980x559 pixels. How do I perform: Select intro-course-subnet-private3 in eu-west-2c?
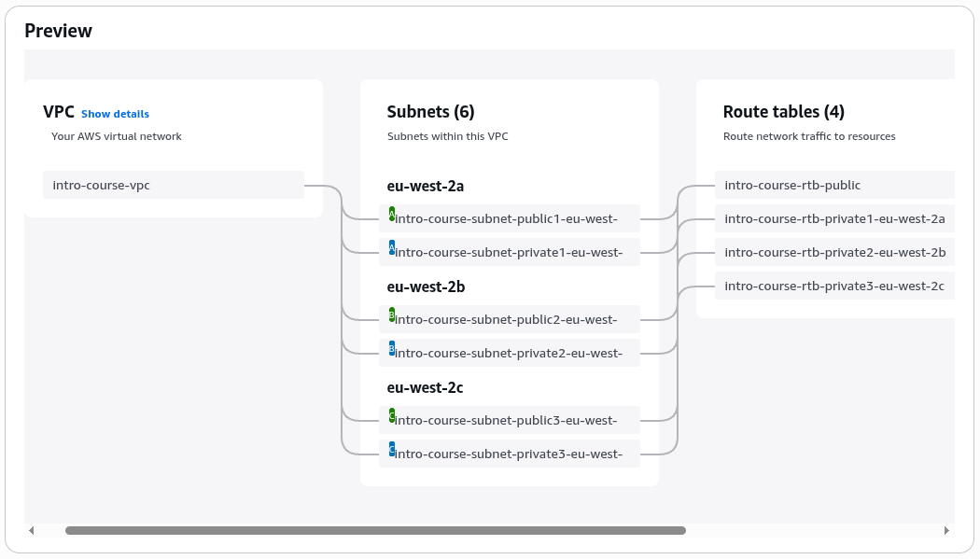coord(509,453)
